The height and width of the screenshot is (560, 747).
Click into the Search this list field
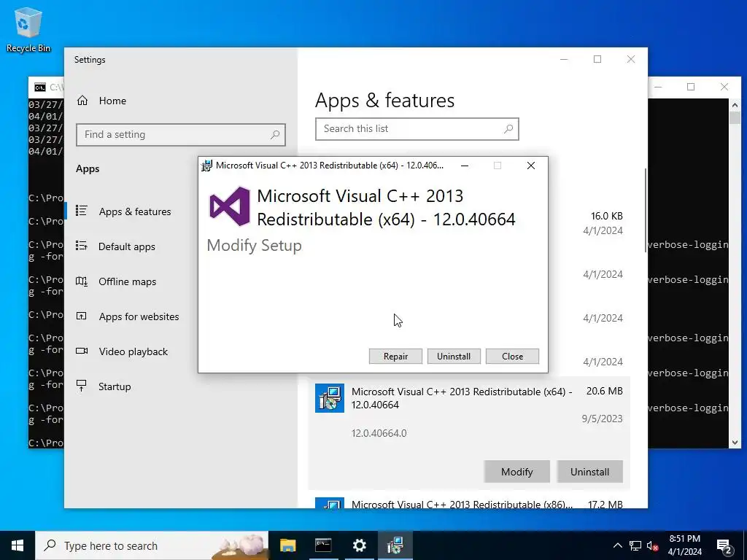click(417, 129)
